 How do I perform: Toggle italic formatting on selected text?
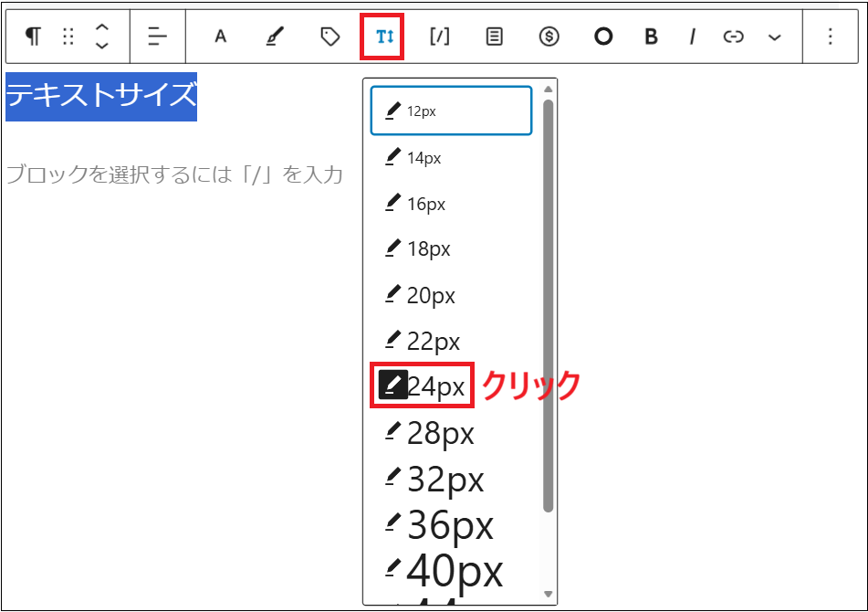click(692, 37)
